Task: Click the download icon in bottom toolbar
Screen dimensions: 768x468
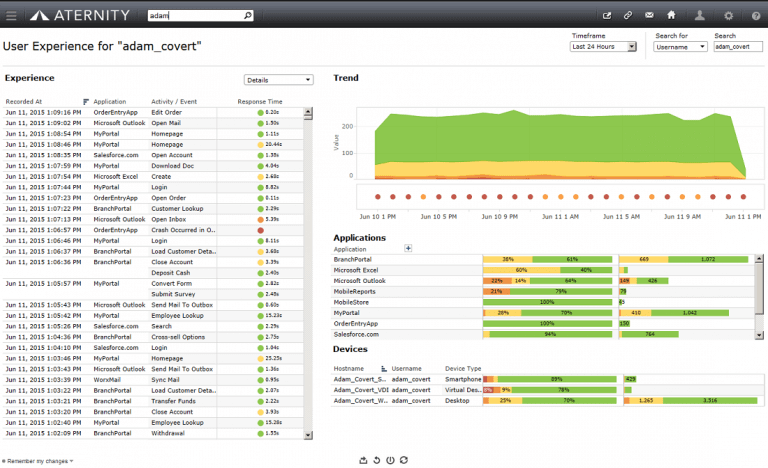Action: click(363, 460)
